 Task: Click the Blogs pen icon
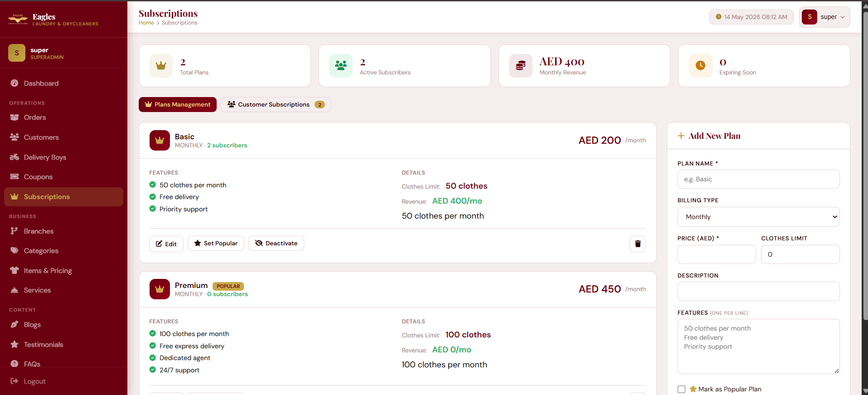coord(15,325)
